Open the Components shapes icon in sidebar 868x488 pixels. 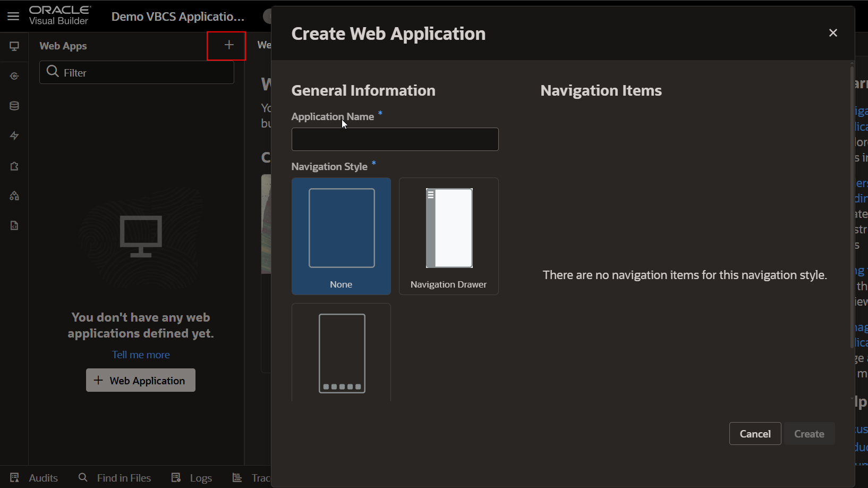pyautogui.click(x=14, y=196)
